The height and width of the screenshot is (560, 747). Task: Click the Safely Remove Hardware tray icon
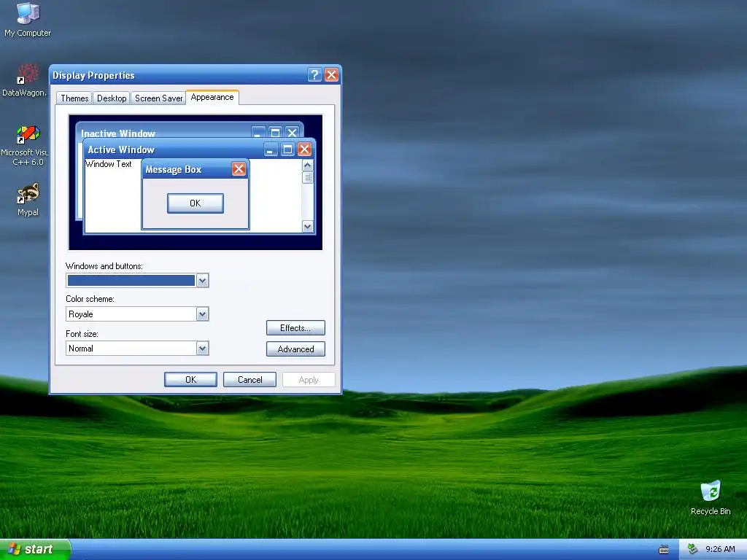[x=693, y=549]
